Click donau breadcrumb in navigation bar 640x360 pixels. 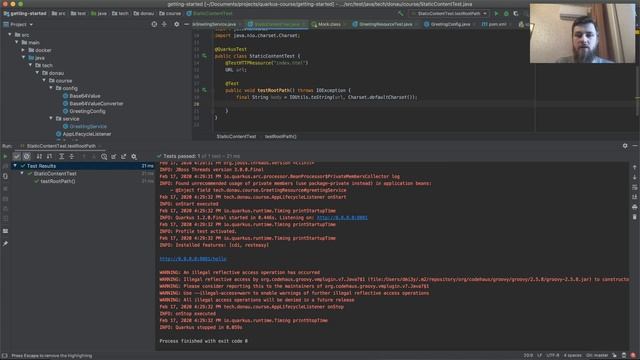tap(144, 13)
